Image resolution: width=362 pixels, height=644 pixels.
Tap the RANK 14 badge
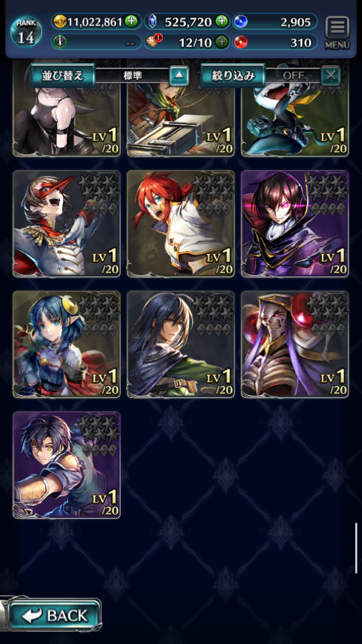(26, 32)
